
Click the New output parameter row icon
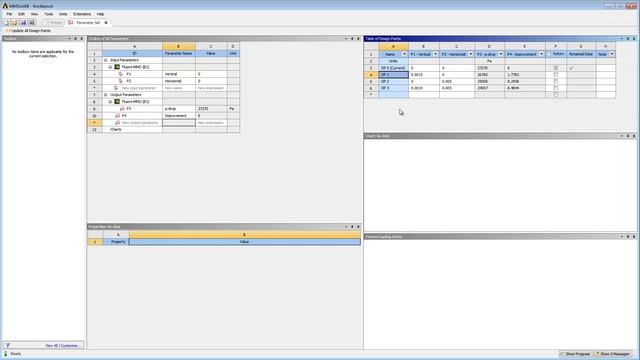pos(118,123)
